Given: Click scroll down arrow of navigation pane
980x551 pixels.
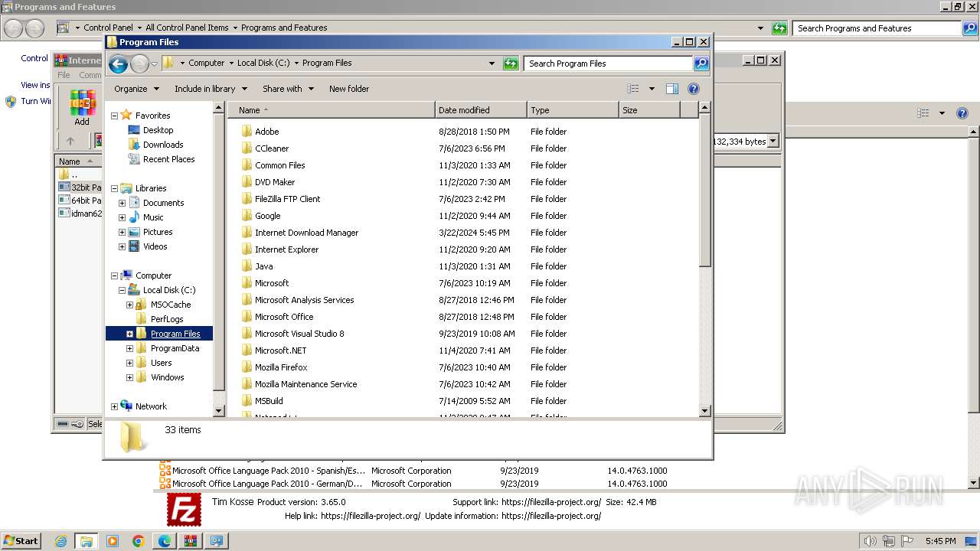Looking at the screenshot, I should pos(219,411).
